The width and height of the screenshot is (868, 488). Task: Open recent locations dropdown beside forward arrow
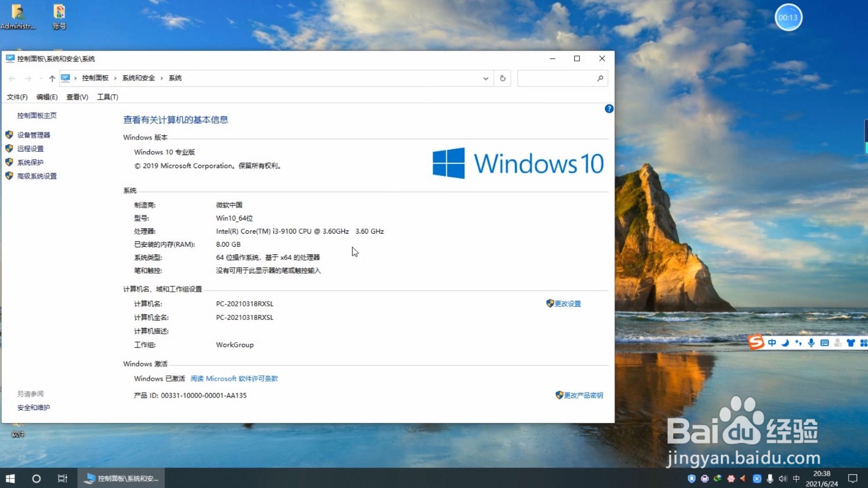click(x=41, y=79)
